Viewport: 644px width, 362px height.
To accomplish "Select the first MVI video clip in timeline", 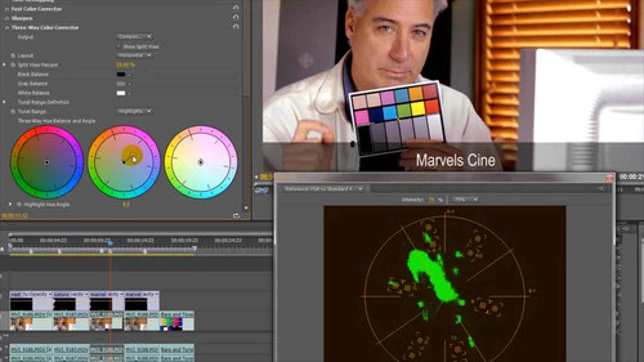I will [x=31, y=321].
